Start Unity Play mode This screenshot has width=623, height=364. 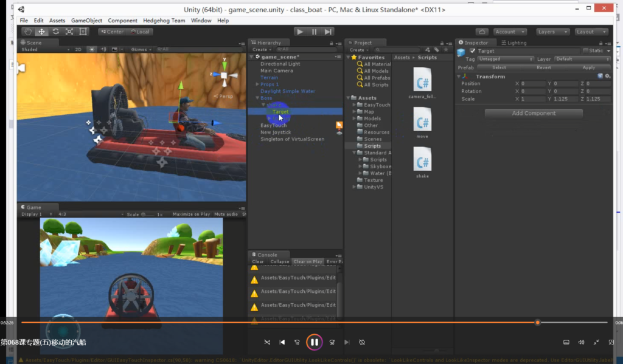tap(300, 32)
